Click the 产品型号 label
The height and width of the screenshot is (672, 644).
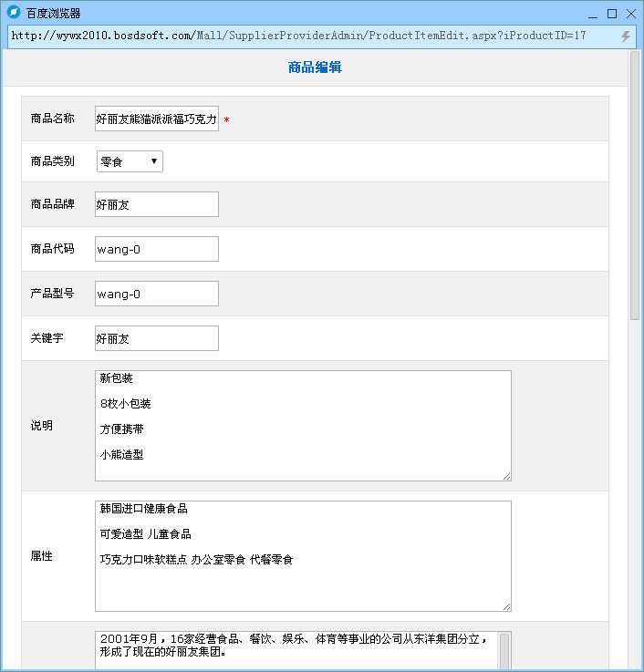[x=52, y=294]
